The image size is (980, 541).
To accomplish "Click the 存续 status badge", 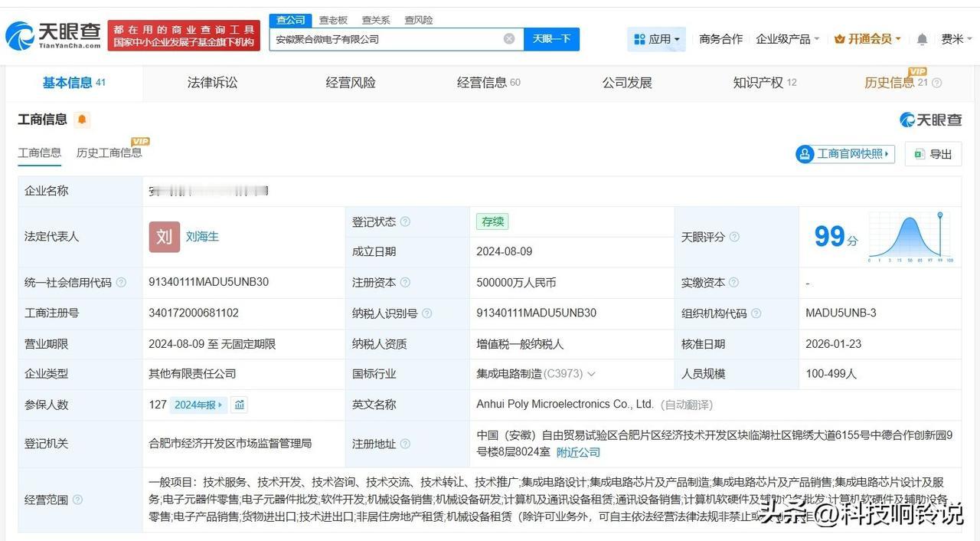I will point(492,222).
